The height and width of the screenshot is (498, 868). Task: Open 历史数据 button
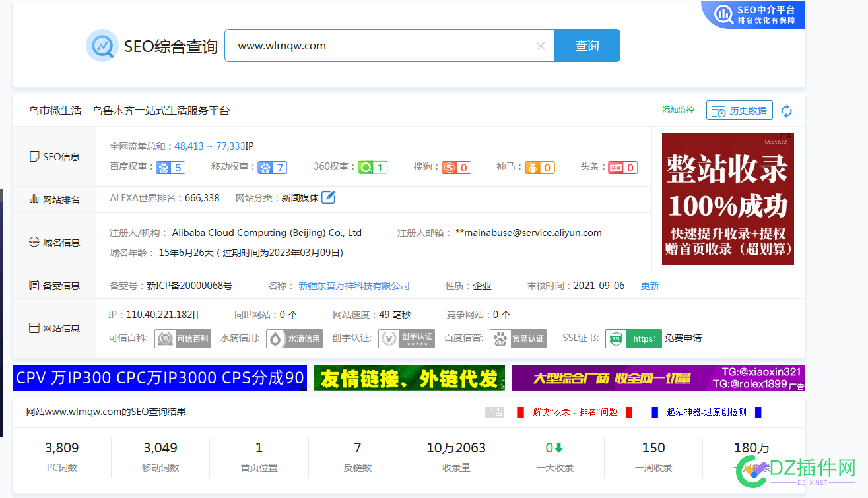coord(739,110)
